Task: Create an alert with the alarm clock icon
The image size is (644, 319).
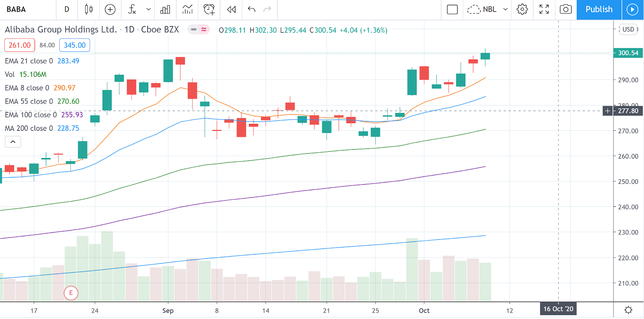Action: [x=209, y=9]
